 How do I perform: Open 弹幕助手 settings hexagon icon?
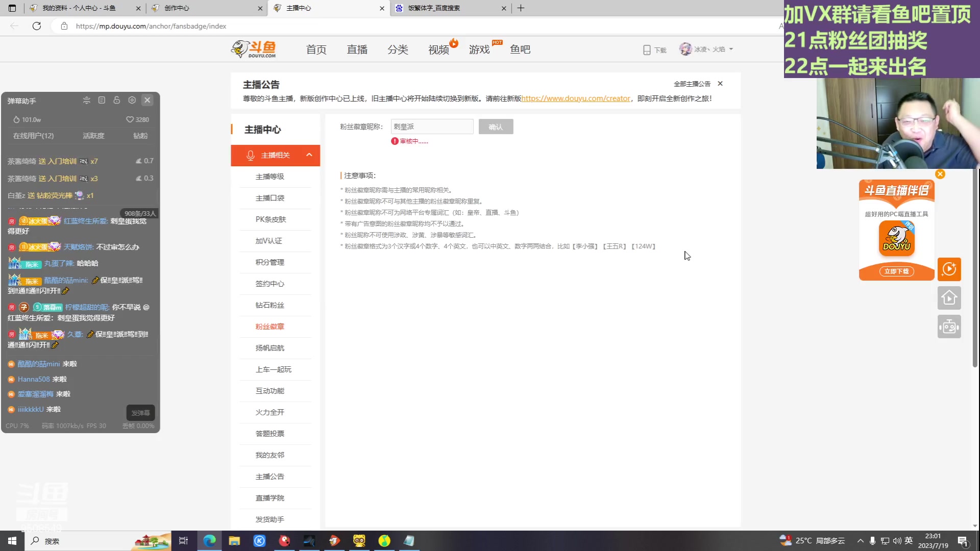(x=132, y=101)
